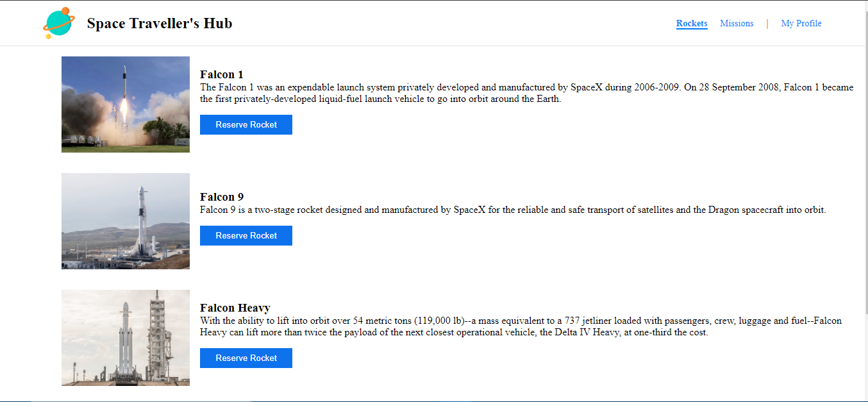Go to the Missions page
This screenshot has width=868, height=402.
(737, 24)
